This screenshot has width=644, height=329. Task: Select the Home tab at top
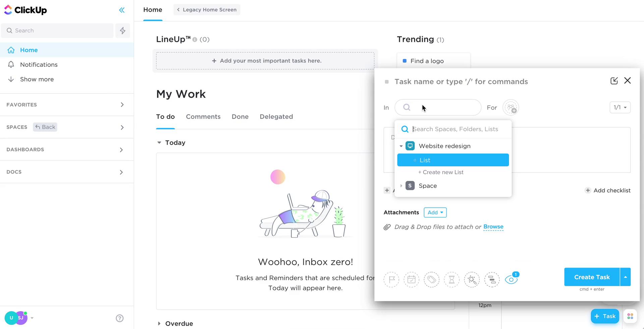point(153,10)
